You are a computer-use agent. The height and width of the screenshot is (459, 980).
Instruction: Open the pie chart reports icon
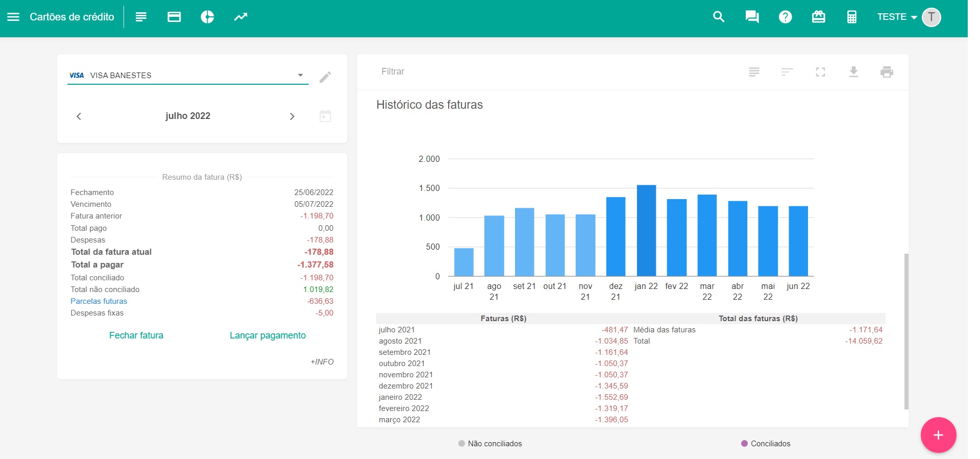pyautogui.click(x=207, y=17)
